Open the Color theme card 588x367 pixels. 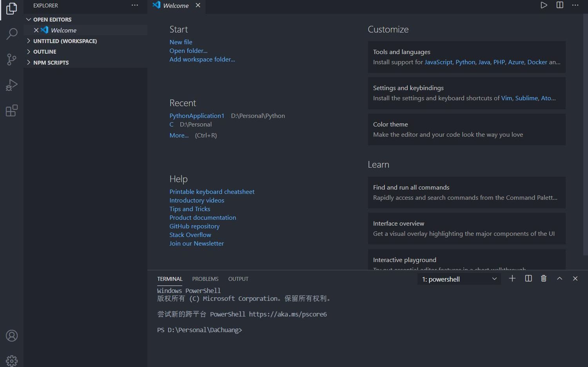[466, 129]
